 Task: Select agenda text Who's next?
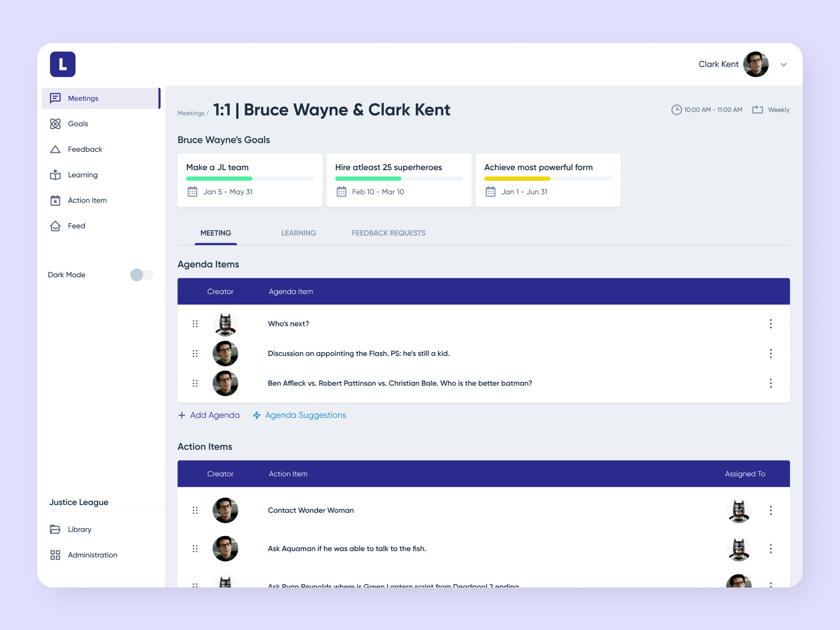coord(288,324)
